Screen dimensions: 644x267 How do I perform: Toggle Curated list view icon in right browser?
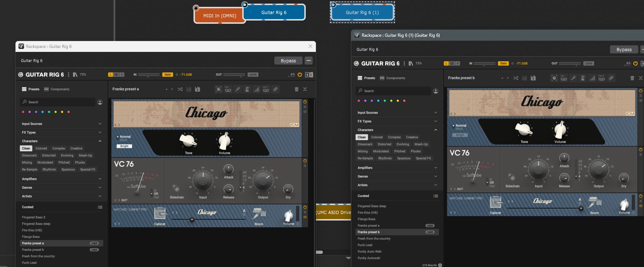coord(436,196)
